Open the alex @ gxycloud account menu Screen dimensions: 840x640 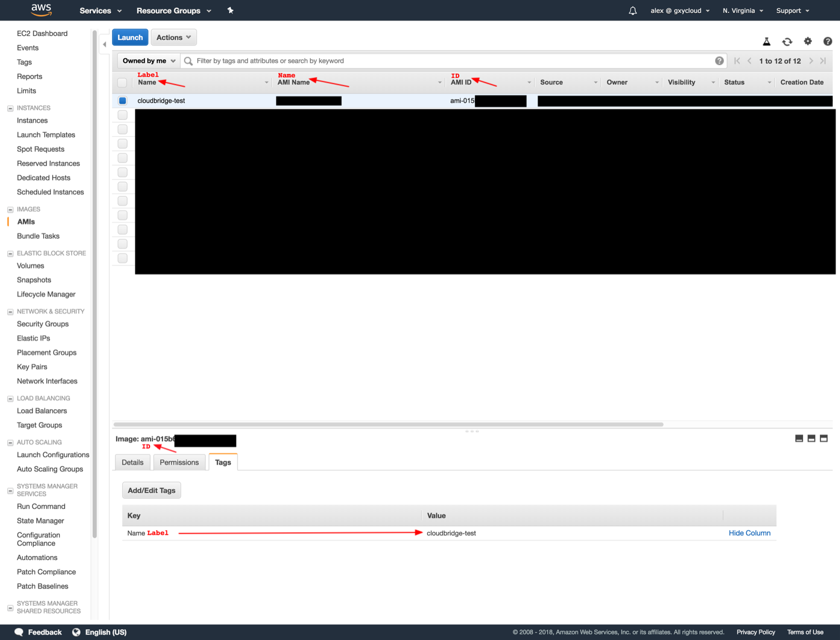coord(680,11)
